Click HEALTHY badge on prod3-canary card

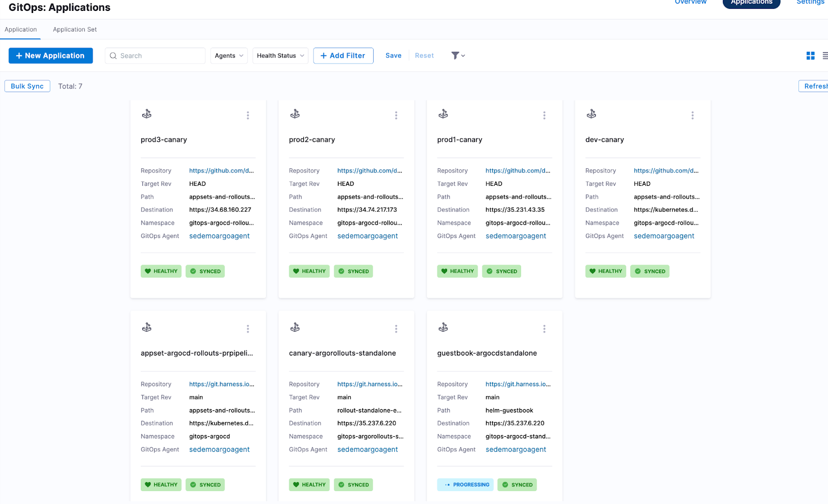[161, 271]
